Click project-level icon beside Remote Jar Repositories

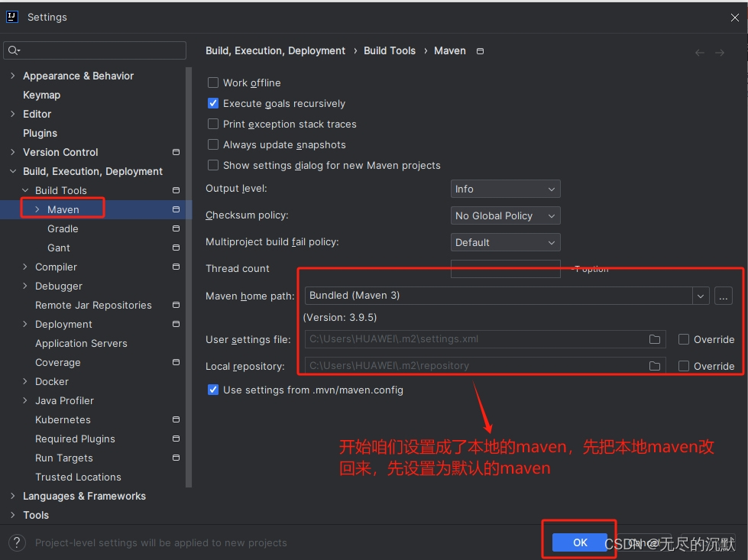(176, 305)
